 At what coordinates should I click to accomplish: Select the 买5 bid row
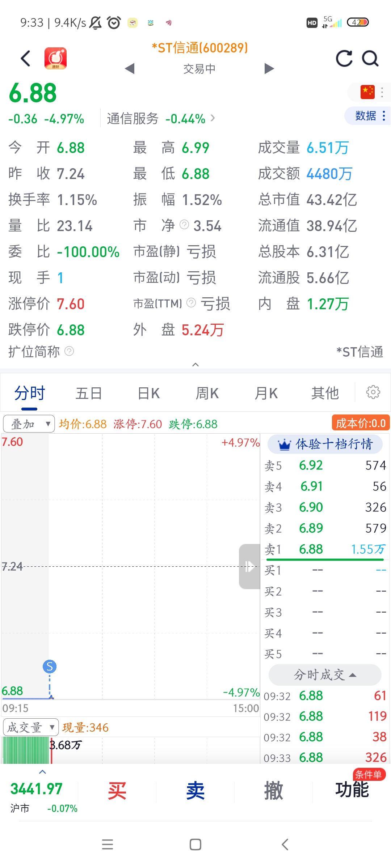click(x=325, y=654)
